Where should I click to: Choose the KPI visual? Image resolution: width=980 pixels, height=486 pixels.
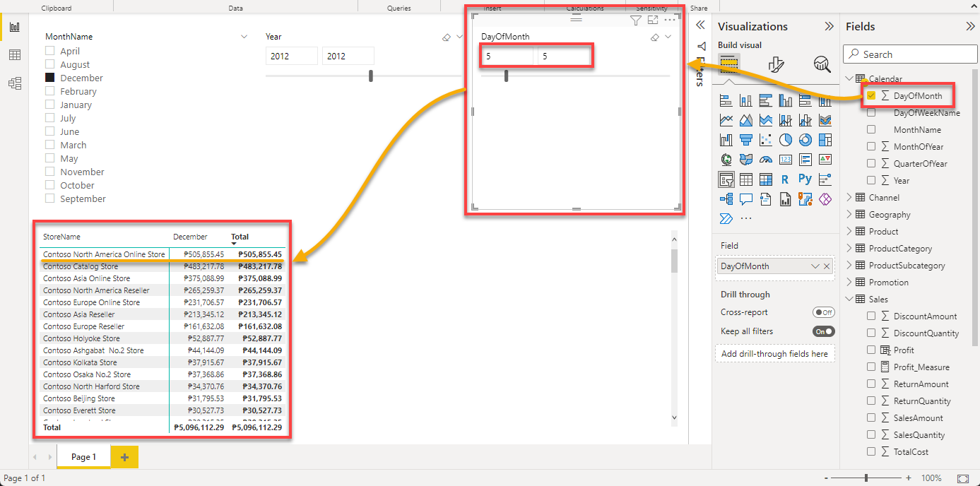click(825, 160)
